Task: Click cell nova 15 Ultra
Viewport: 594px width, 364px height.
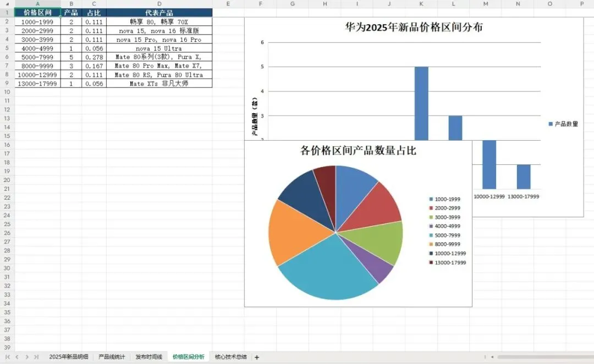Action: (x=159, y=48)
